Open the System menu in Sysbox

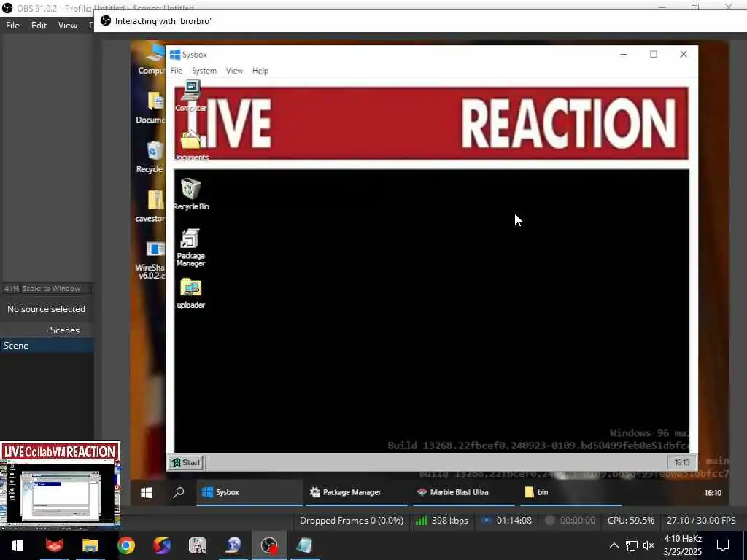pos(204,71)
